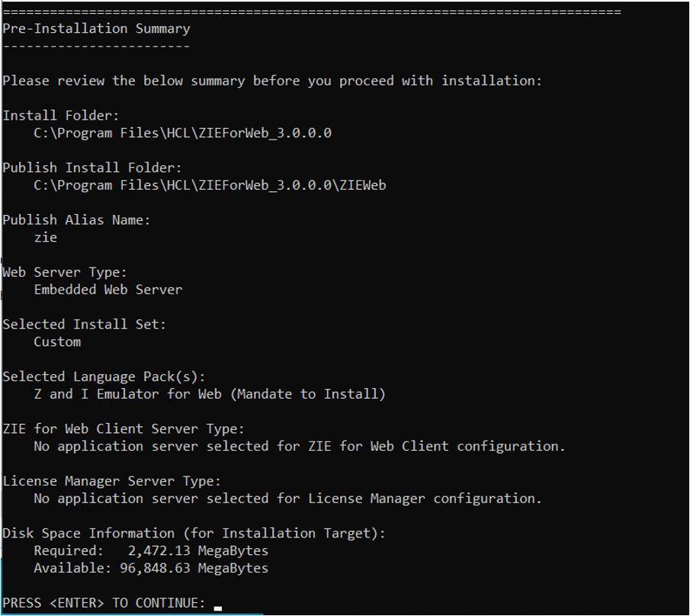Click the Selected Language Pack(s) label
690x616 pixels.
104,377
